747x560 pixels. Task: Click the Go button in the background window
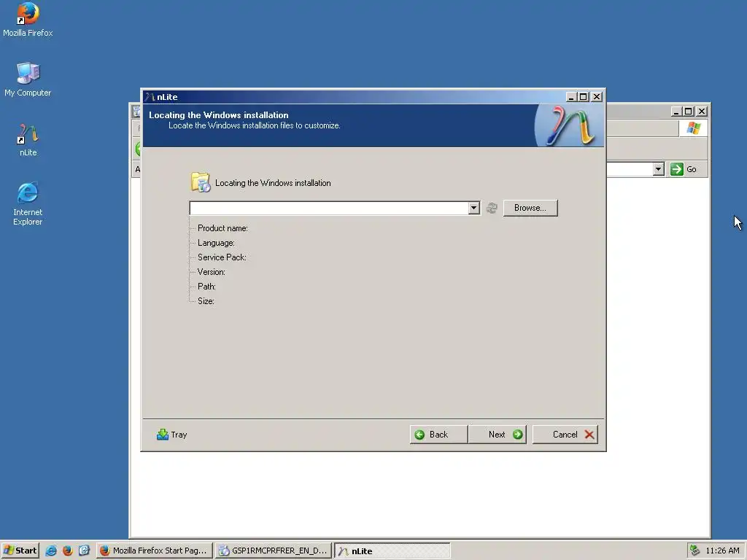684,169
